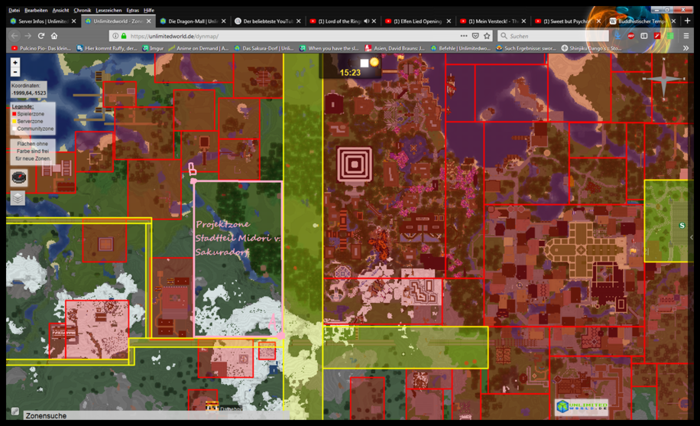
Task: Bookmark this page with the star
Action: pos(487,36)
